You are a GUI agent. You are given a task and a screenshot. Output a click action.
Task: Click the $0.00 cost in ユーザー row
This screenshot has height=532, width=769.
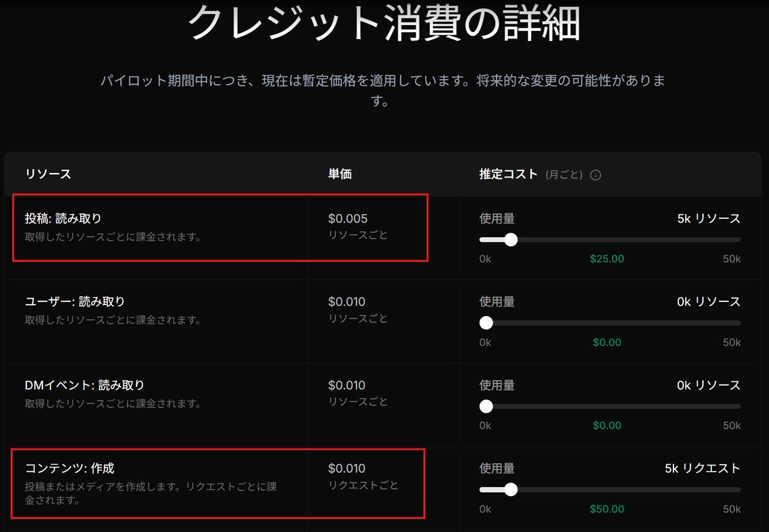607,342
